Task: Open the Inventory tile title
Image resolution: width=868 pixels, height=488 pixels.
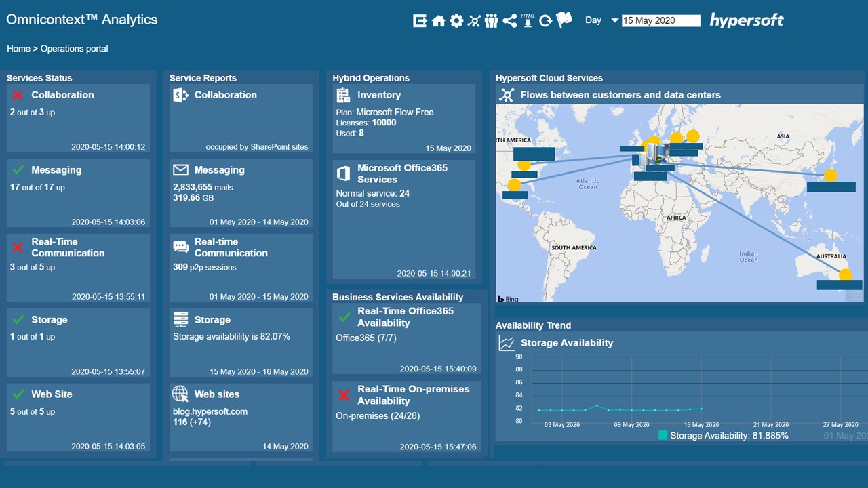Action: [x=379, y=95]
